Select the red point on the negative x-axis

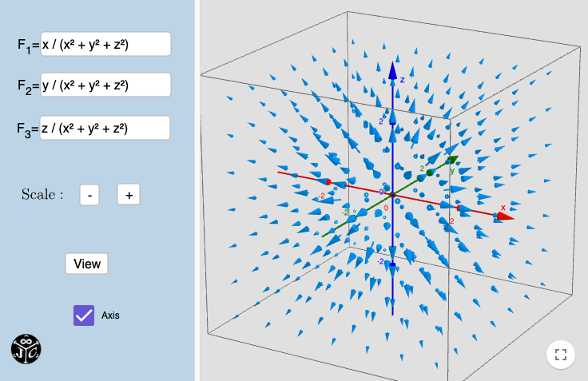point(328,182)
